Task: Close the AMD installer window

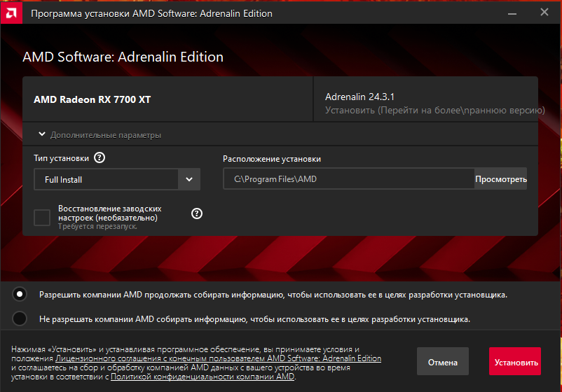Action: coord(544,13)
